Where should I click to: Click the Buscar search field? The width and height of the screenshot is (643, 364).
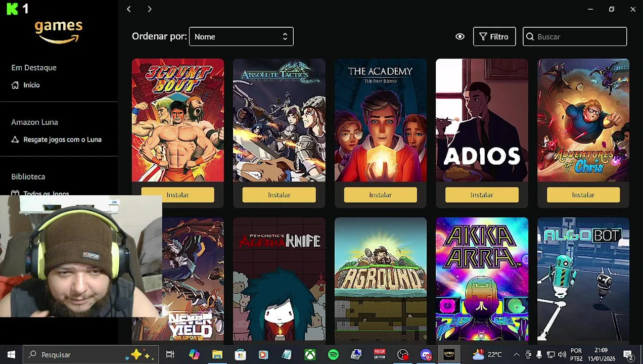click(575, 36)
